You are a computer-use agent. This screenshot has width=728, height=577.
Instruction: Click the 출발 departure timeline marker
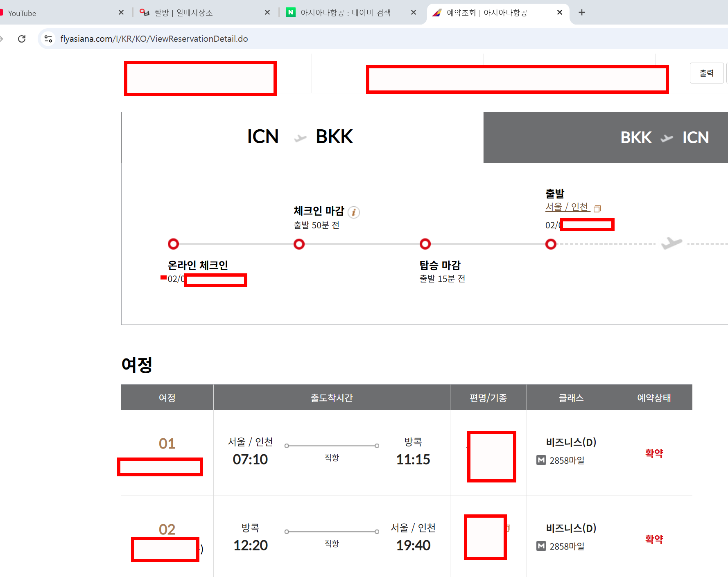coord(551,244)
